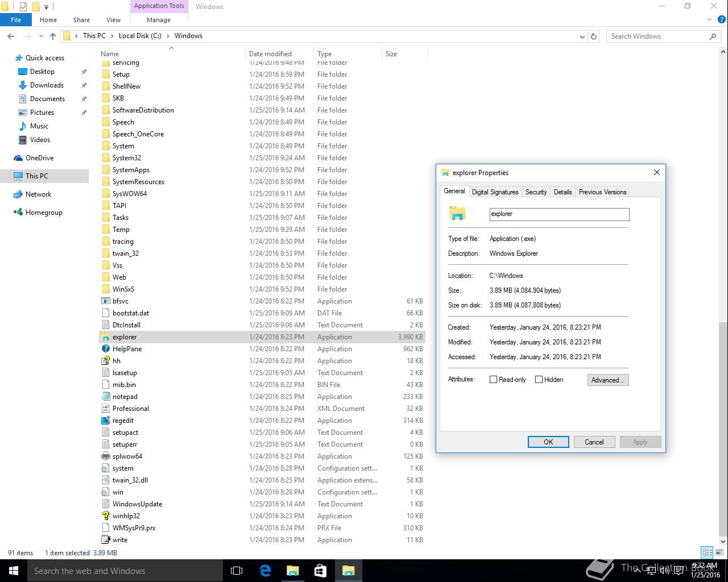
Task: Click the splwow64 printer icon
Action: point(105,456)
